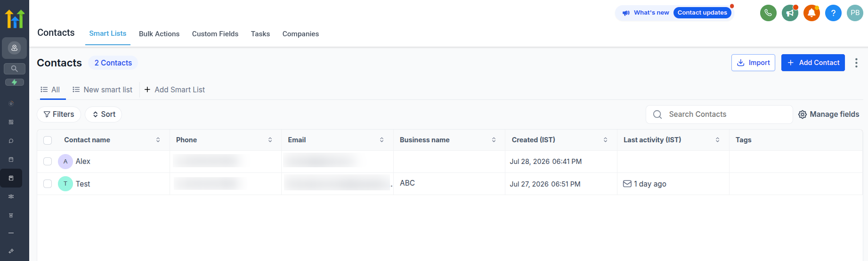
Task: Click the green lightning quick actions icon
Action: [15, 82]
